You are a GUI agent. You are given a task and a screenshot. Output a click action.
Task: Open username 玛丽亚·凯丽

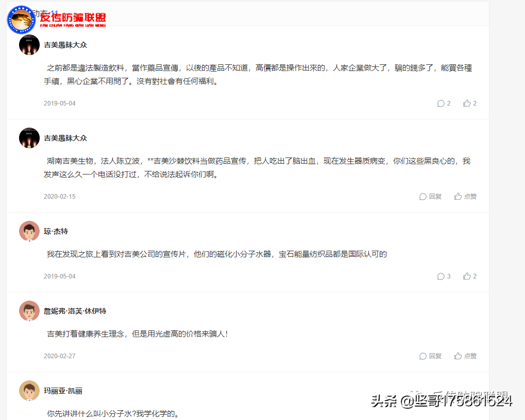tap(63, 391)
